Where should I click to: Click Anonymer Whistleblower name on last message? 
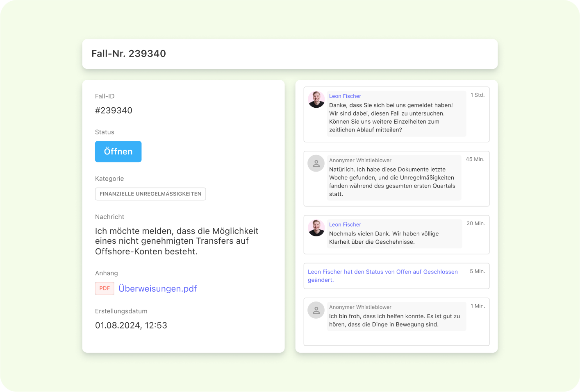click(360, 307)
